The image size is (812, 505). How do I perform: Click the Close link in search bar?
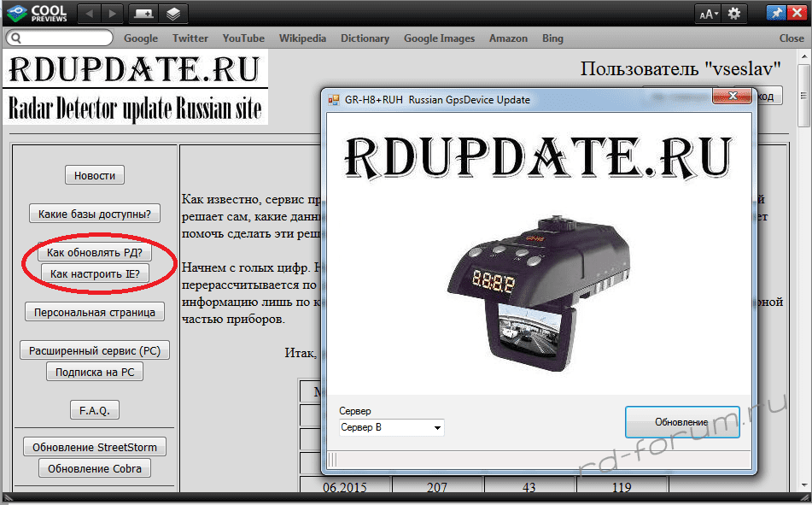[791, 38]
